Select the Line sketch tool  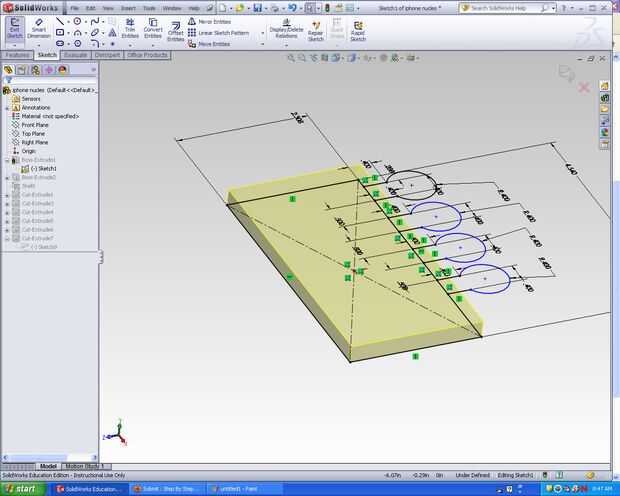pos(60,21)
